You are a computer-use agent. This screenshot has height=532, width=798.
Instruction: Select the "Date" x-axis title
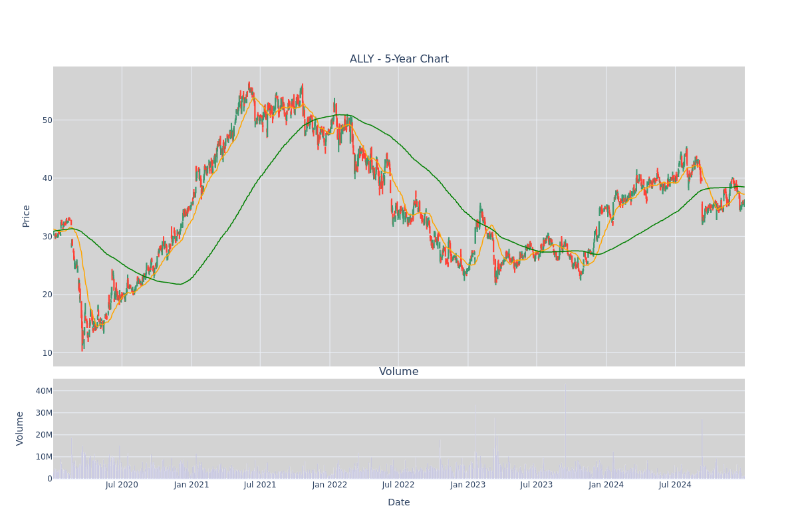tap(399, 503)
